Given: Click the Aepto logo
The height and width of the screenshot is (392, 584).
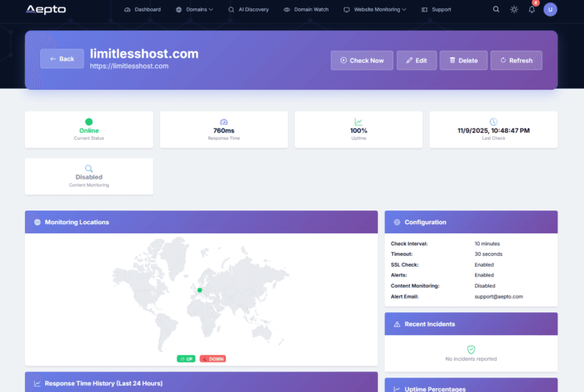Looking at the screenshot, I should 46,10.
